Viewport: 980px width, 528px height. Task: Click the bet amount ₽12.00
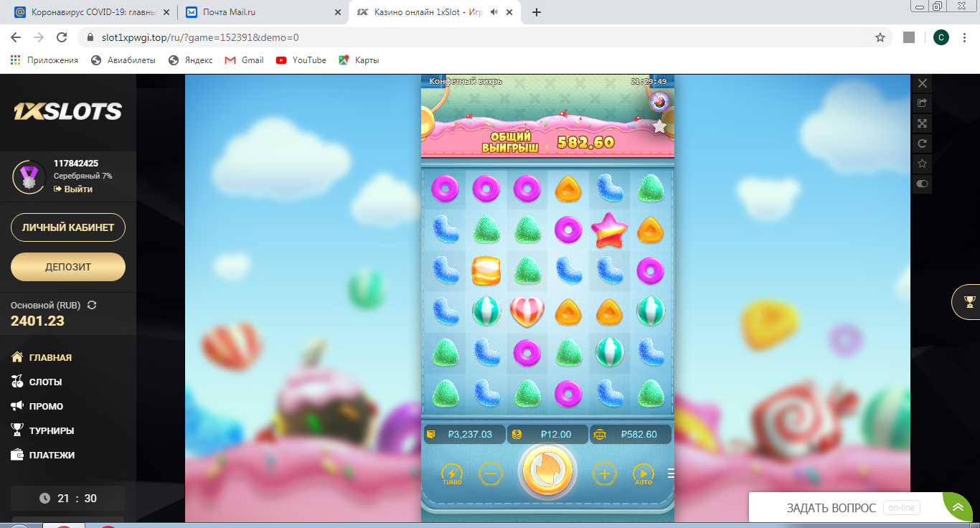(548, 434)
